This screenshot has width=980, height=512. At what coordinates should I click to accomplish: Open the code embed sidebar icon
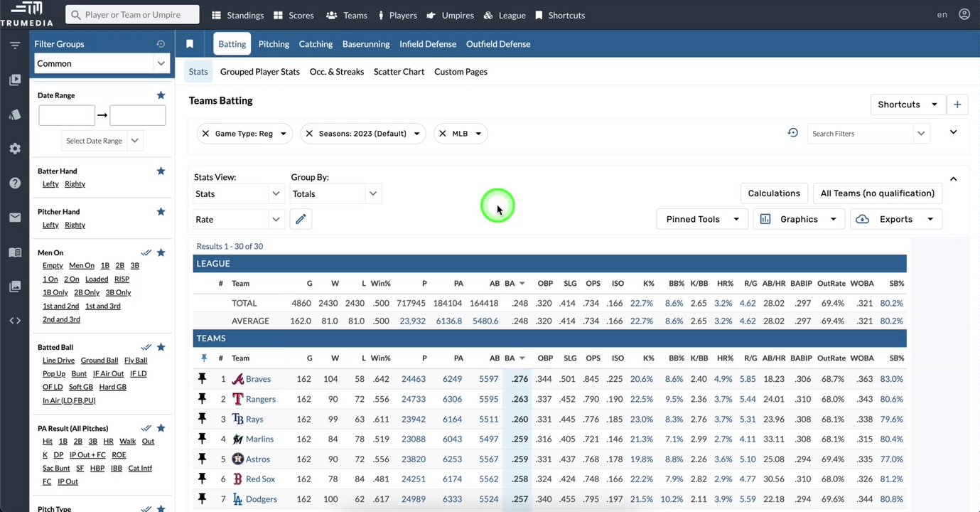[15, 321]
